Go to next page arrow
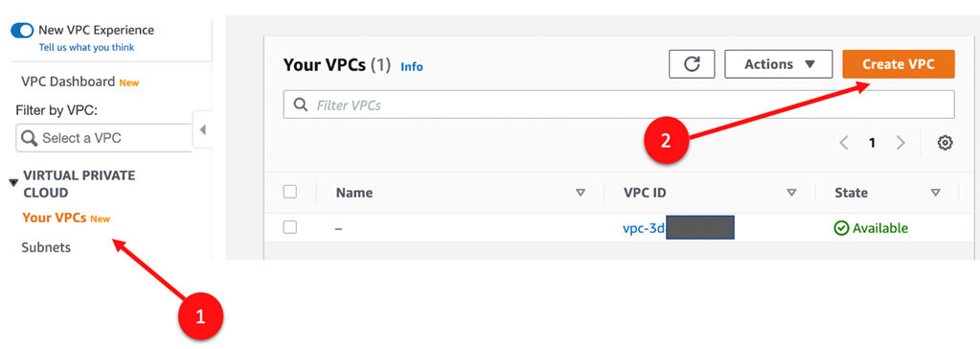The width and height of the screenshot is (980, 349). pyautogui.click(x=900, y=143)
